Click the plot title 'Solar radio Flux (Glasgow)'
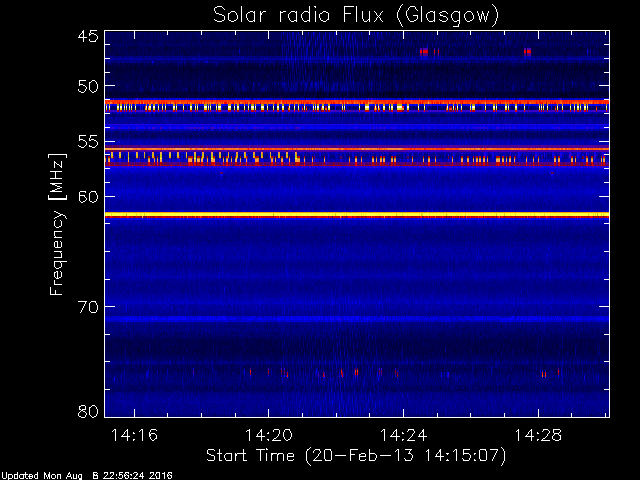 coord(356,15)
